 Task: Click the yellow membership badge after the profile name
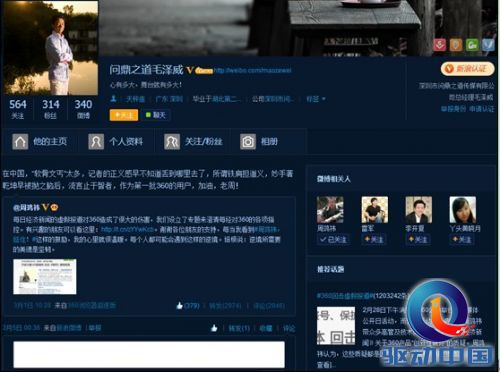pyautogui.click(x=204, y=71)
